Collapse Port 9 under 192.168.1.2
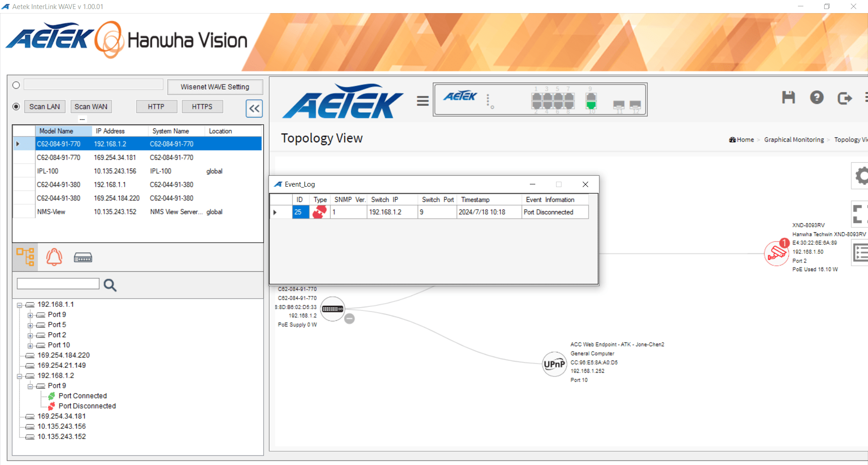Viewport: 868px width, 465px height. coord(30,386)
